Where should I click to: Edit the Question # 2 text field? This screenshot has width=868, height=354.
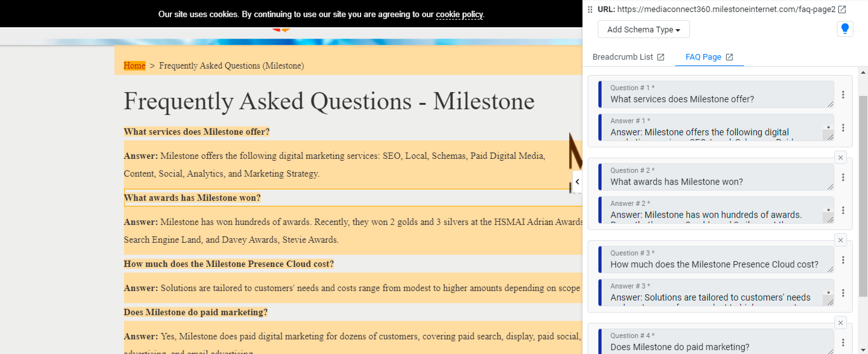[716, 177]
